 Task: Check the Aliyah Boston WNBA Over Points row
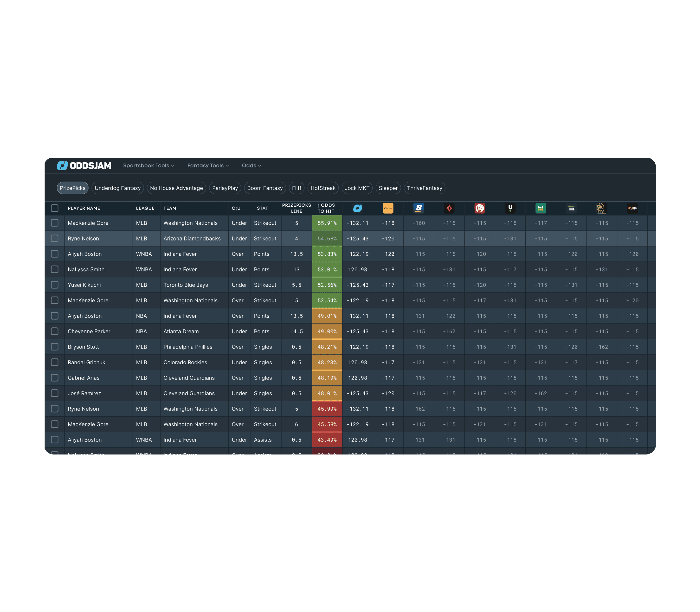point(55,254)
